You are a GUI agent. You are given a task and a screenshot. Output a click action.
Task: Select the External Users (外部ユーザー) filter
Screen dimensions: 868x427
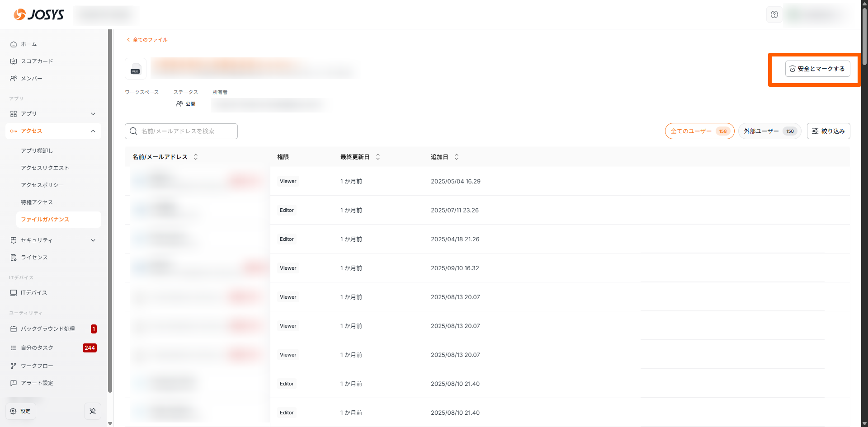[769, 131]
